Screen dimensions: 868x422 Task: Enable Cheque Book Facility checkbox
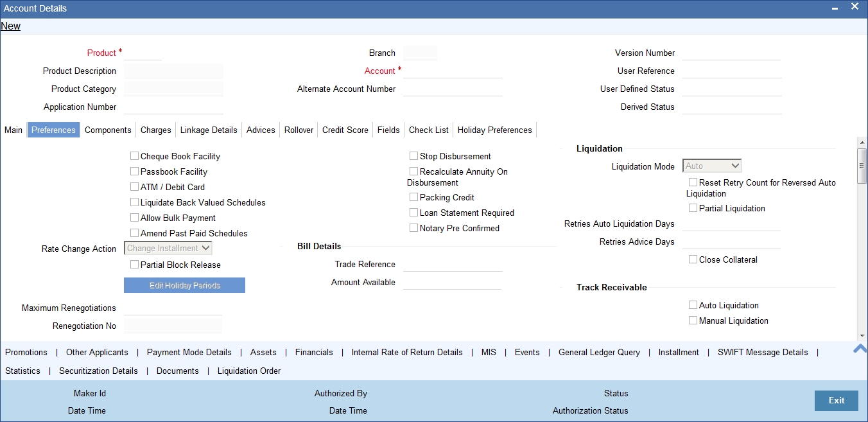(134, 156)
